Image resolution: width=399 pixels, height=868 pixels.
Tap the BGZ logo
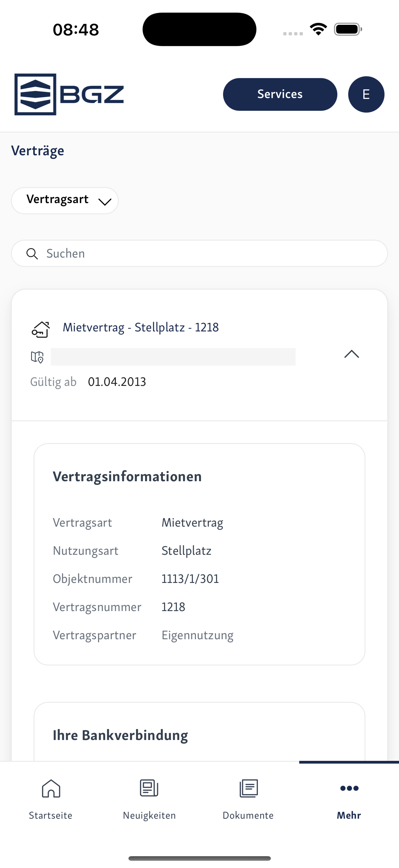tap(69, 94)
